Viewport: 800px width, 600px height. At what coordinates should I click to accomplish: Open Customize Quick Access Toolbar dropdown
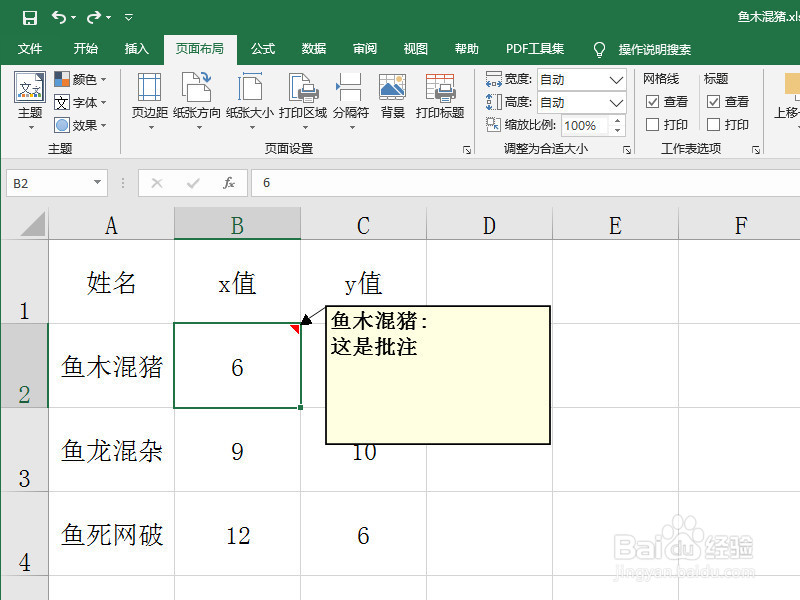[129, 18]
